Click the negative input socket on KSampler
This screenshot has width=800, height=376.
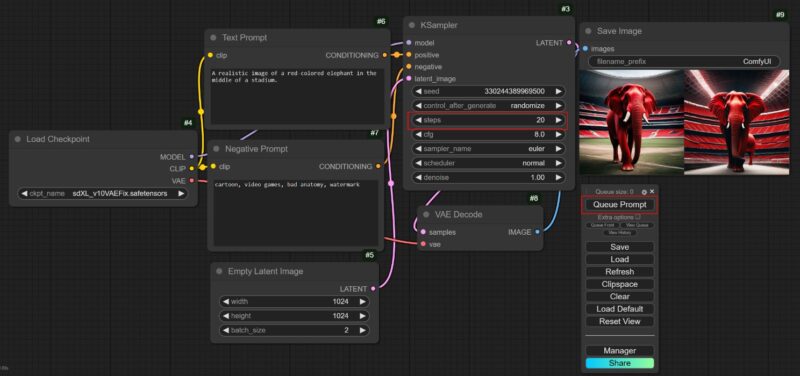pyautogui.click(x=409, y=67)
